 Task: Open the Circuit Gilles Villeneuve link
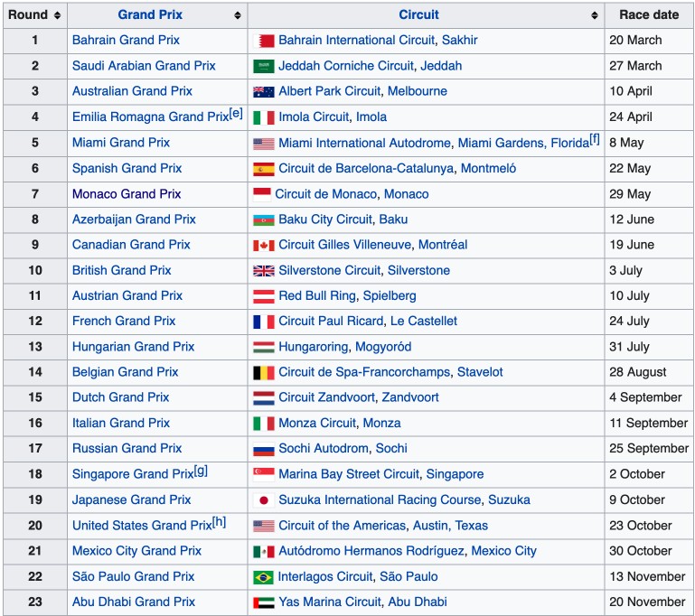[345, 245]
